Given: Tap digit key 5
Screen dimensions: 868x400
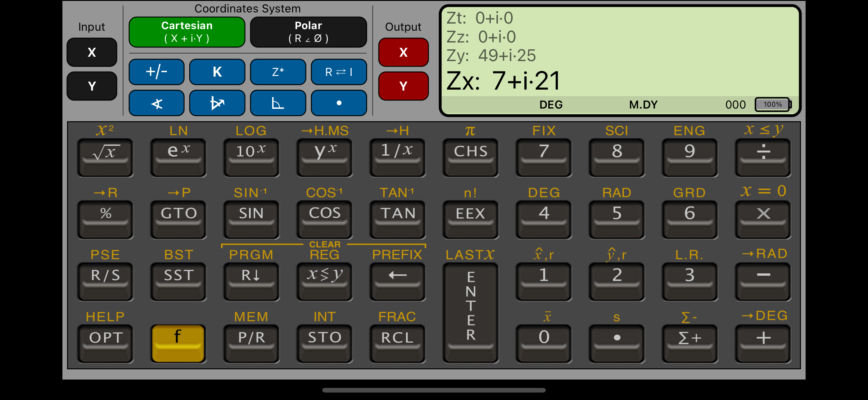Looking at the screenshot, I should tap(617, 220).
